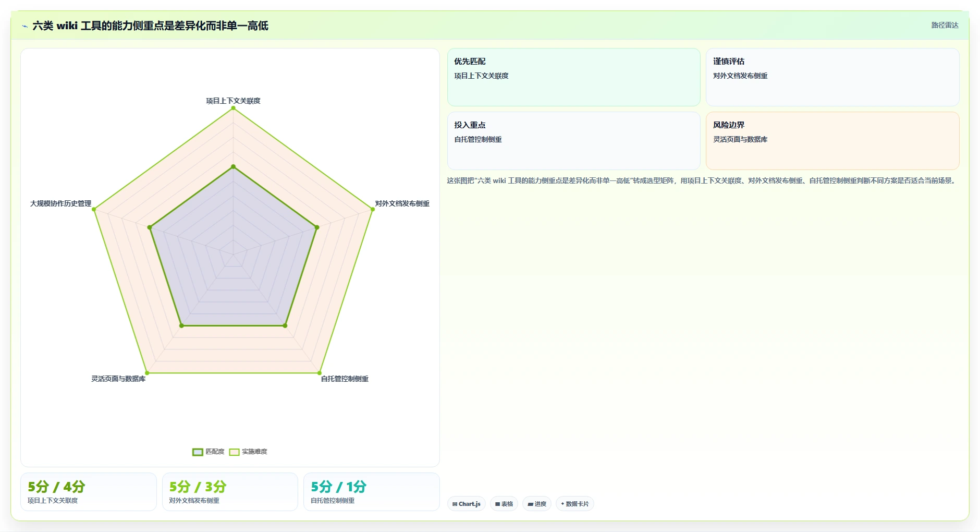The height and width of the screenshot is (532, 980).
Task: Select inner 匹配度 point on 对外文档发布侧重 axis
Action: pos(316,227)
